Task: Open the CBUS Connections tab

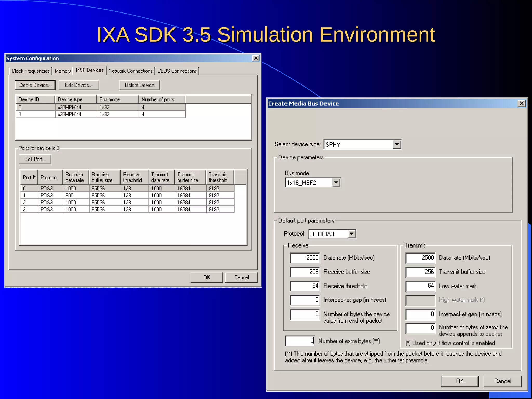Action: [177, 71]
